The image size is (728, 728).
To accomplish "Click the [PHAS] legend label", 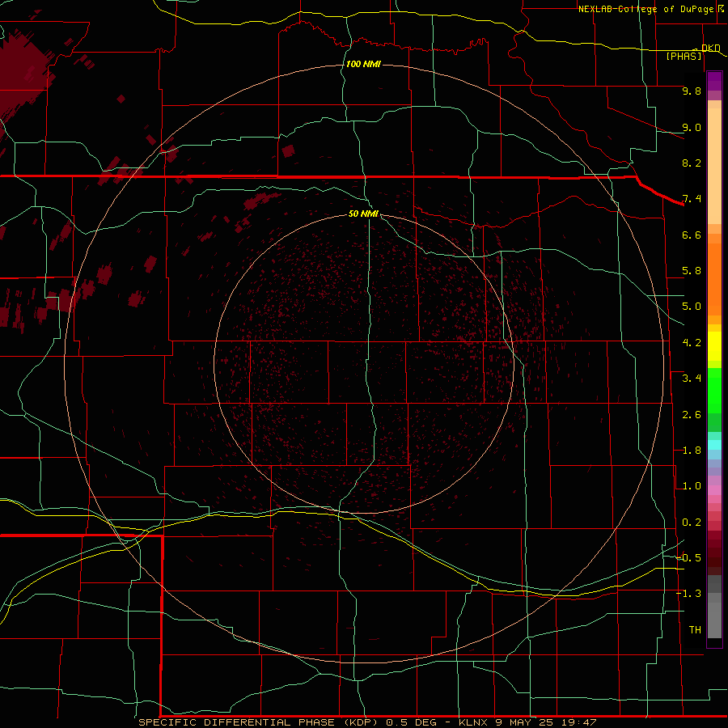I will click(684, 56).
